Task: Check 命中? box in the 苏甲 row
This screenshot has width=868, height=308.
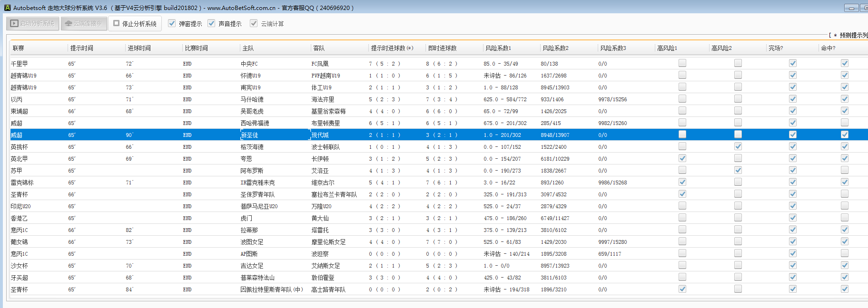Action: tap(844, 170)
